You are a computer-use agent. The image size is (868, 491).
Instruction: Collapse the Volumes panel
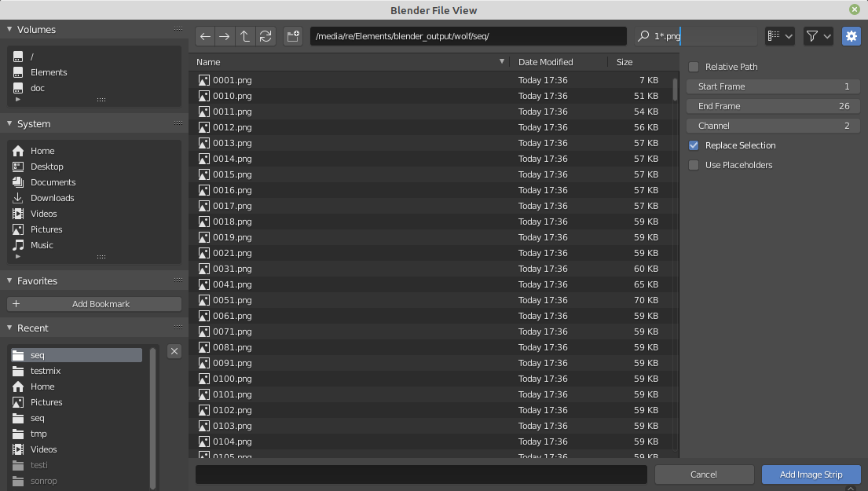(x=9, y=29)
